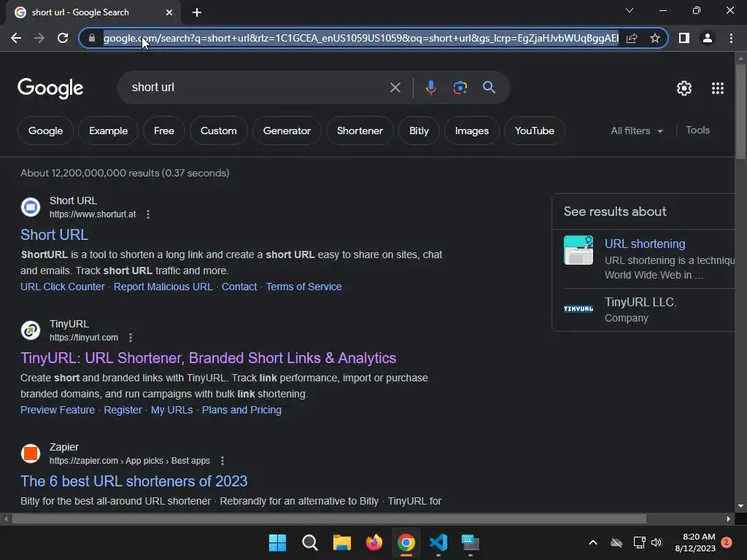The image size is (747, 560).
Task: Go back using browser back arrow
Action: click(16, 38)
